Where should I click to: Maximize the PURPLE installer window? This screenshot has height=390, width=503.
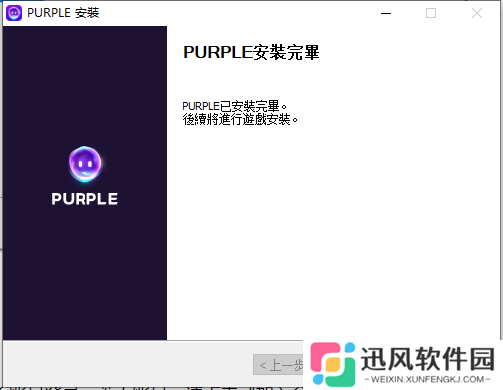click(431, 13)
